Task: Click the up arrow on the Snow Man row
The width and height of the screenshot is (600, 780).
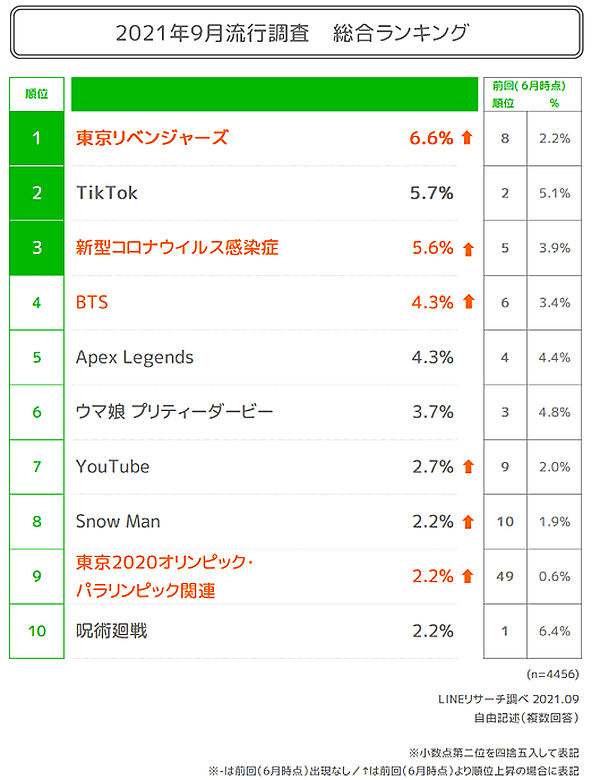Action: click(x=467, y=522)
